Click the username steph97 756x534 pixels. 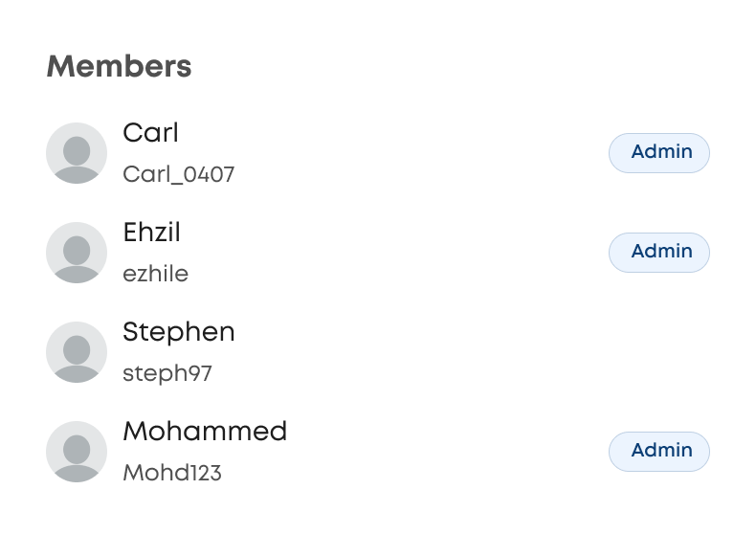(167, 373)
